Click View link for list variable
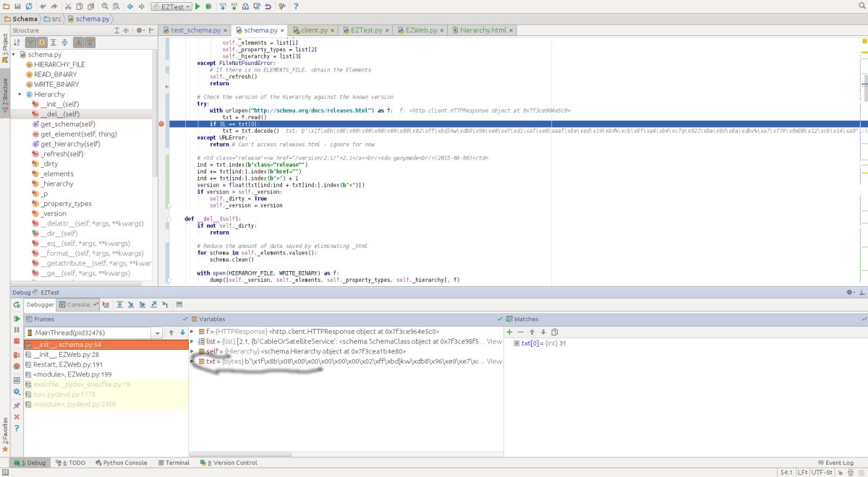 (494, 341)
